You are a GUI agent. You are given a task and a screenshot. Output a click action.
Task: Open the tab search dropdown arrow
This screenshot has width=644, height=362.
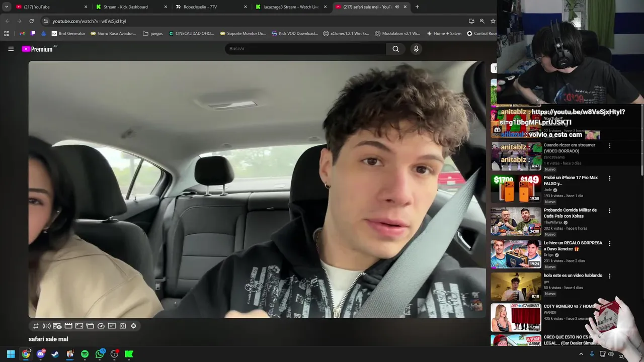[x=7, y=7]
